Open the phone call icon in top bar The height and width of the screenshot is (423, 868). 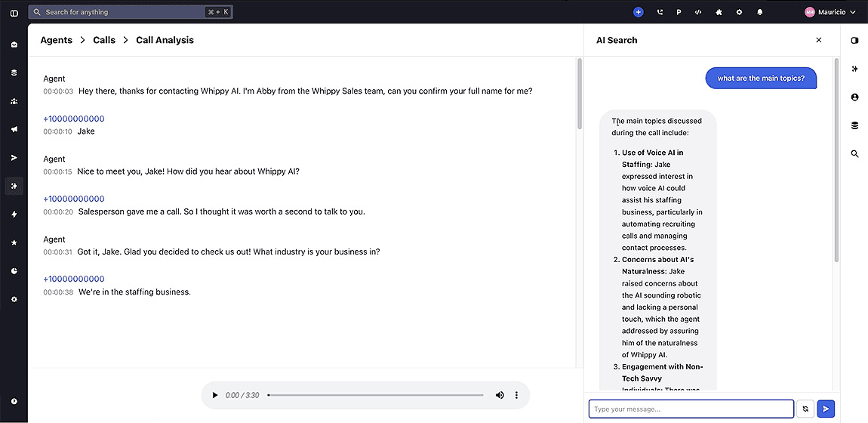coord(659,12)
